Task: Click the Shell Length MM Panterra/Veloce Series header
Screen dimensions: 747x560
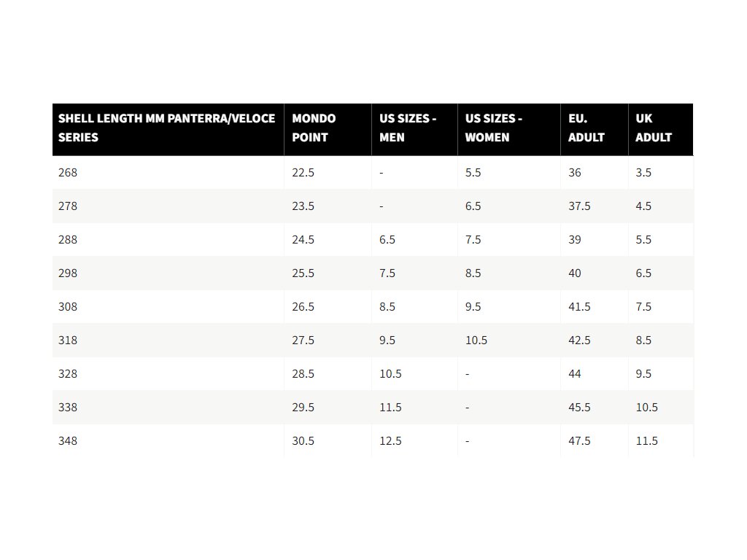Action: [167, 128]
